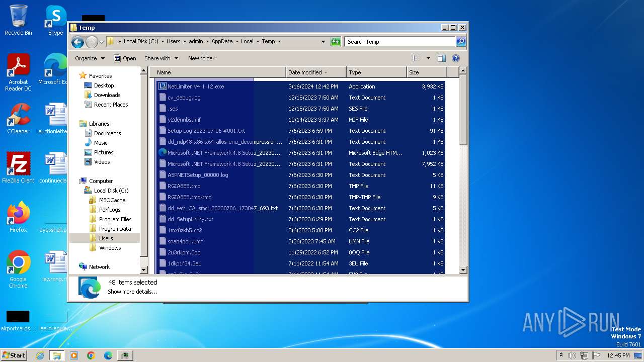Click the blue Help question mark icon
Viewport: 644px width, 362px height.
(x=456, y=58)
